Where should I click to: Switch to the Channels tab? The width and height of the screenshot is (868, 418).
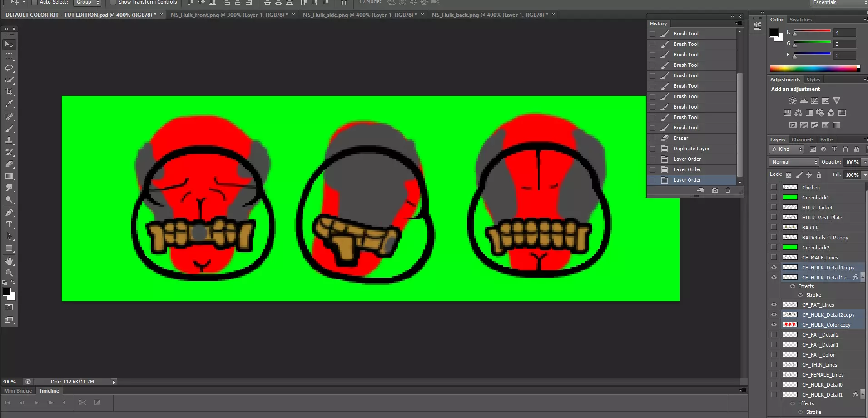point(802,139)
